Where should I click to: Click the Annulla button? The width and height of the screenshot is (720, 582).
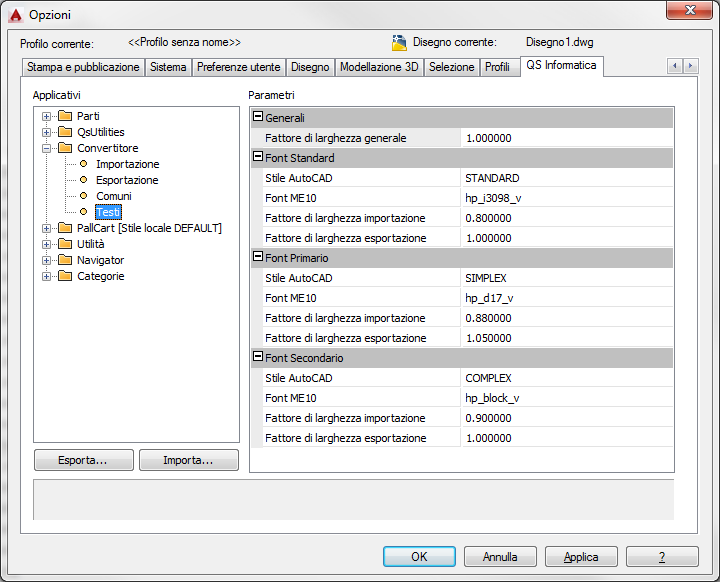coord(500,557)
